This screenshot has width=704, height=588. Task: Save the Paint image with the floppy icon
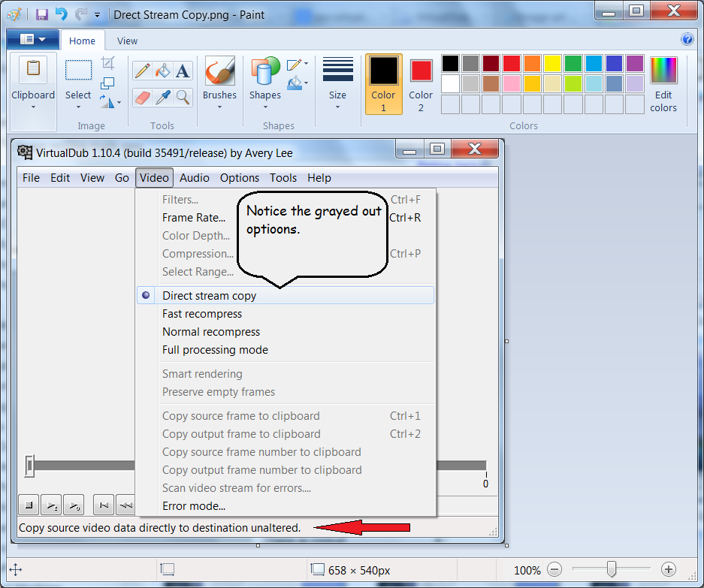(x=42, y=14)
